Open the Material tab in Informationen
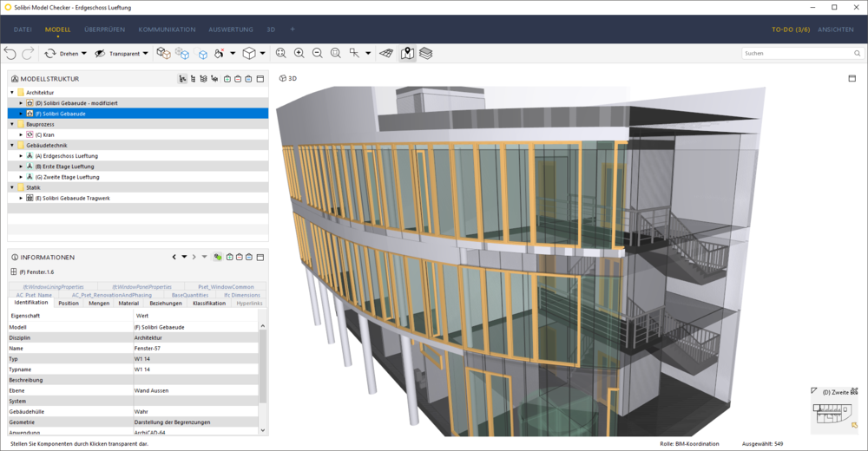 128,304
